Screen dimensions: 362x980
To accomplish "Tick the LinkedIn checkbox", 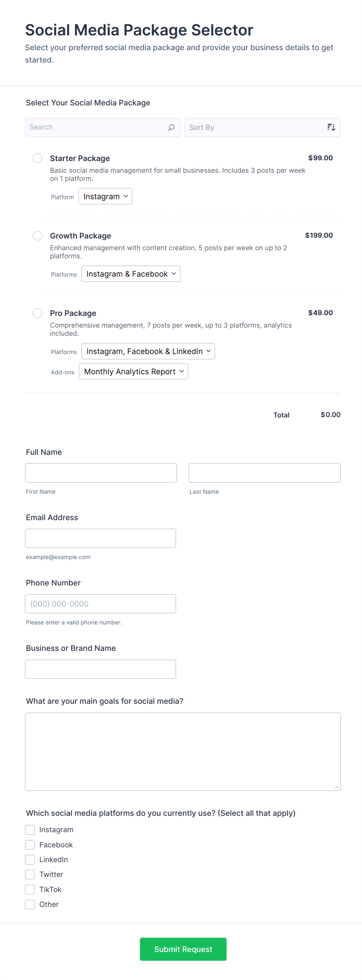I will (x=30, y=859).
